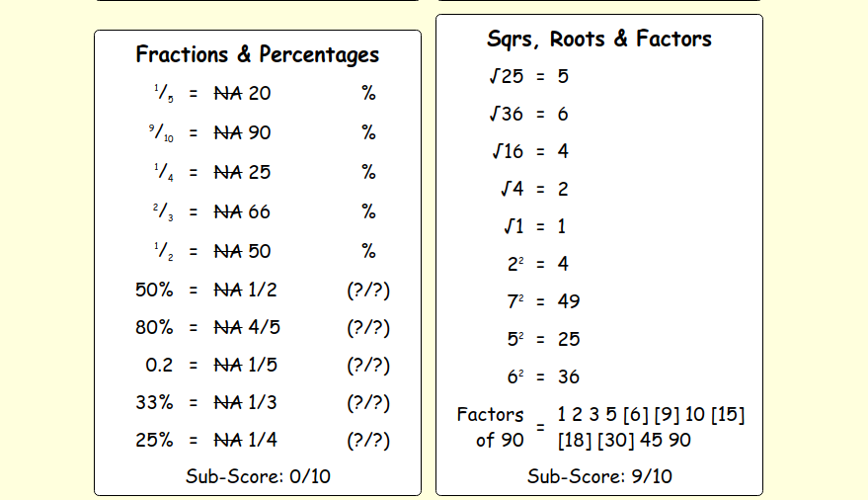Image resolution: width=868 pixels, height=500 pixels.
Task: Click the 7 squared answer 49
Action: point(569,301)
